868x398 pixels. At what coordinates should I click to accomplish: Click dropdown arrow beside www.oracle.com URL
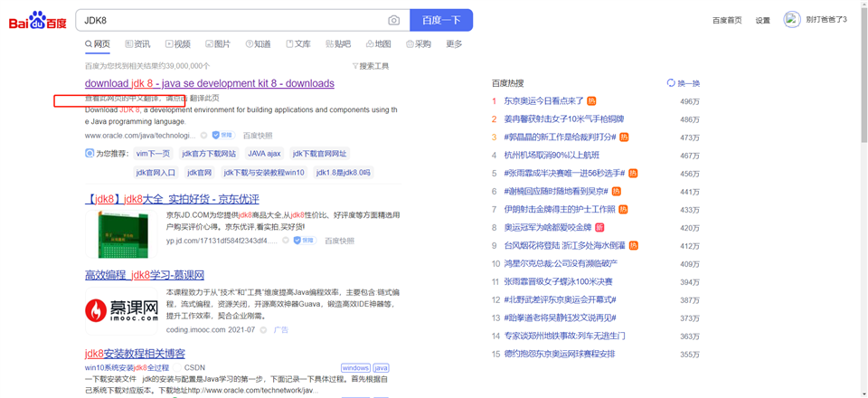coord(203,135)
